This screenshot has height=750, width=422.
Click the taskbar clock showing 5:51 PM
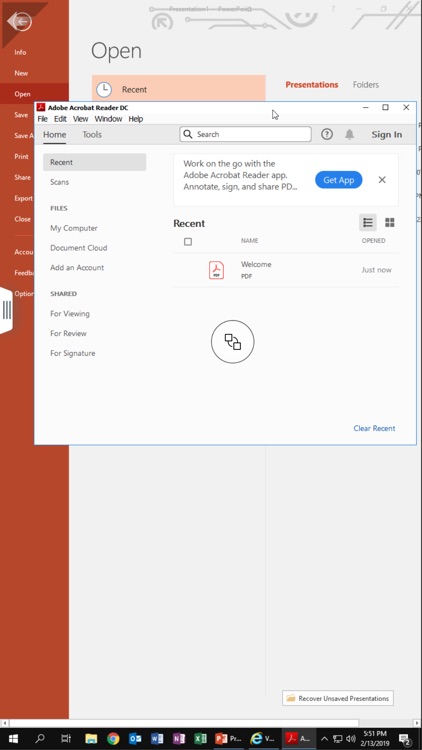(x=375, y=739)
